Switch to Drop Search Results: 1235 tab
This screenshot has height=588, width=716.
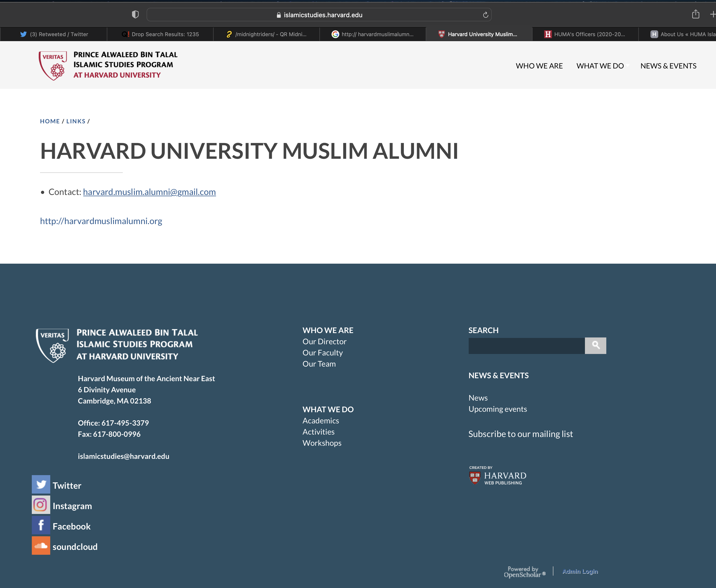click(x=160, y=34)
